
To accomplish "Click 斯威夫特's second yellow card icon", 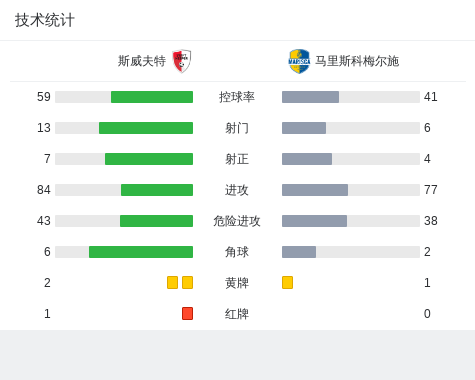I will pyautogui.click(x=187, y=283).
